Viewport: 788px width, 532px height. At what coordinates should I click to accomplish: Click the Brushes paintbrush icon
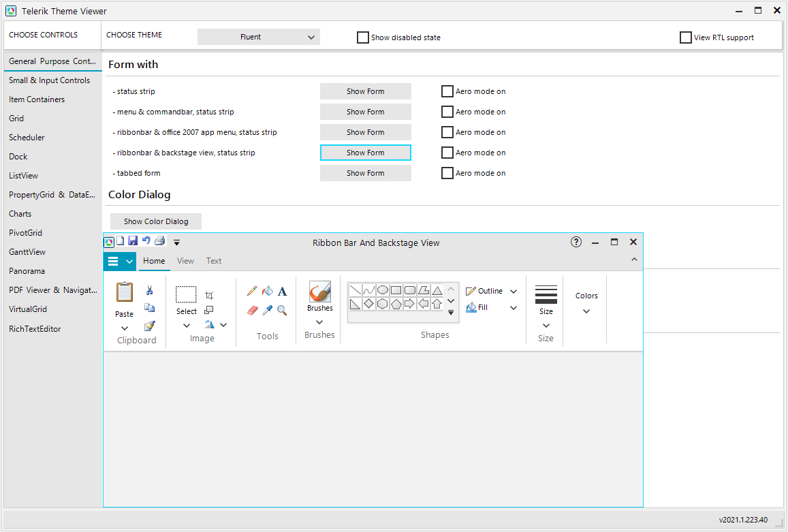pos(320,292)
